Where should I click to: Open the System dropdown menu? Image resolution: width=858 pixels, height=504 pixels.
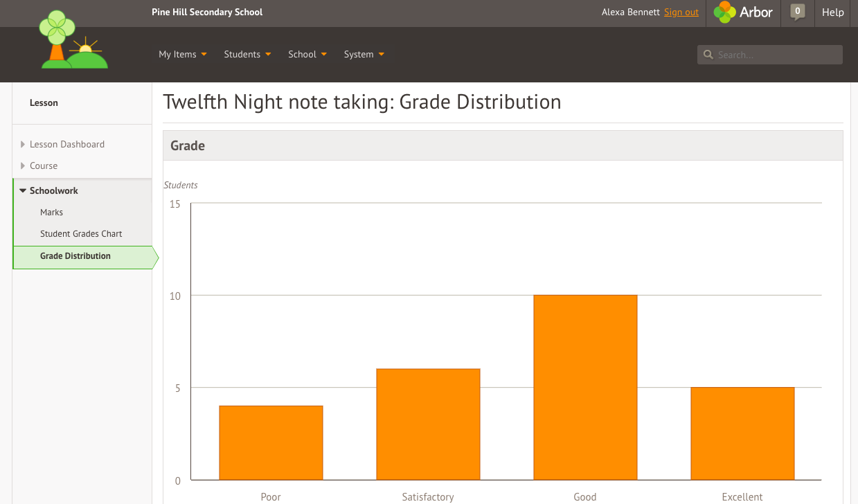coord(364,55)
